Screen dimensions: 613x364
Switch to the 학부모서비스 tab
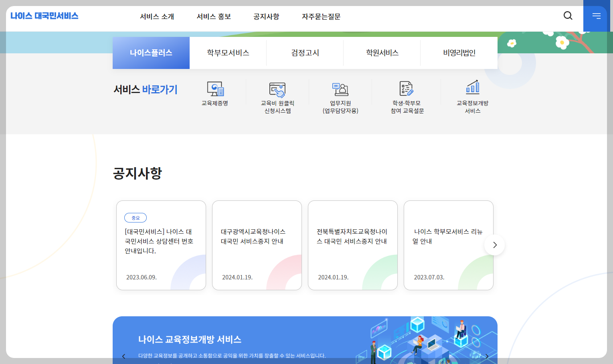pyautogui.click(x=228, y=53)
